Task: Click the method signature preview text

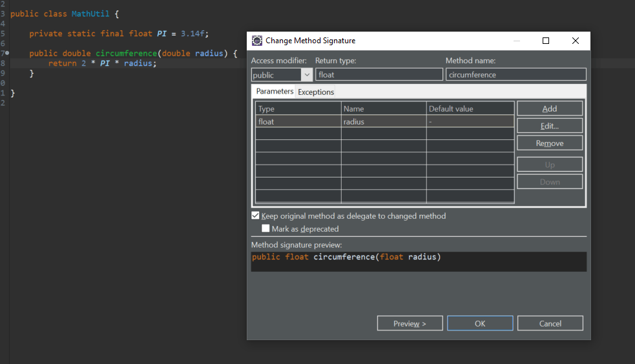Action: (x=346, y=257)
